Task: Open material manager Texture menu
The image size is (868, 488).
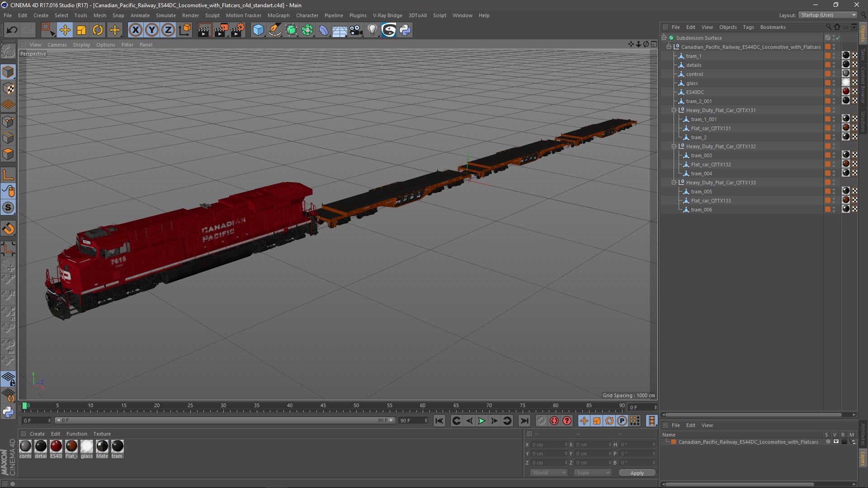Action: pos(102,434)
